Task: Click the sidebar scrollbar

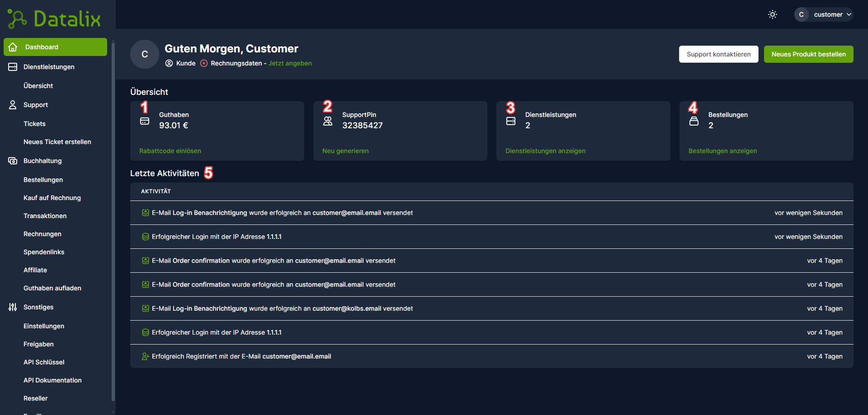Action: [113, 221]
